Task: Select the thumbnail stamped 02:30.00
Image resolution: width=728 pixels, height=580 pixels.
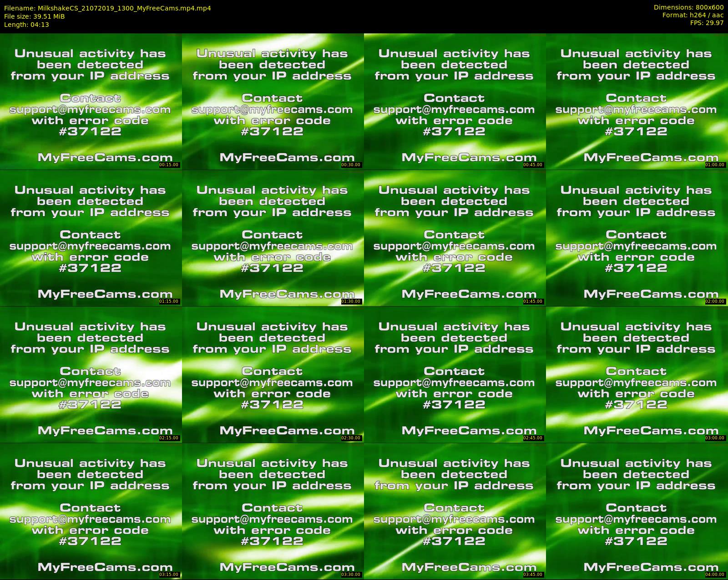Action: click(x=273, y=375)
